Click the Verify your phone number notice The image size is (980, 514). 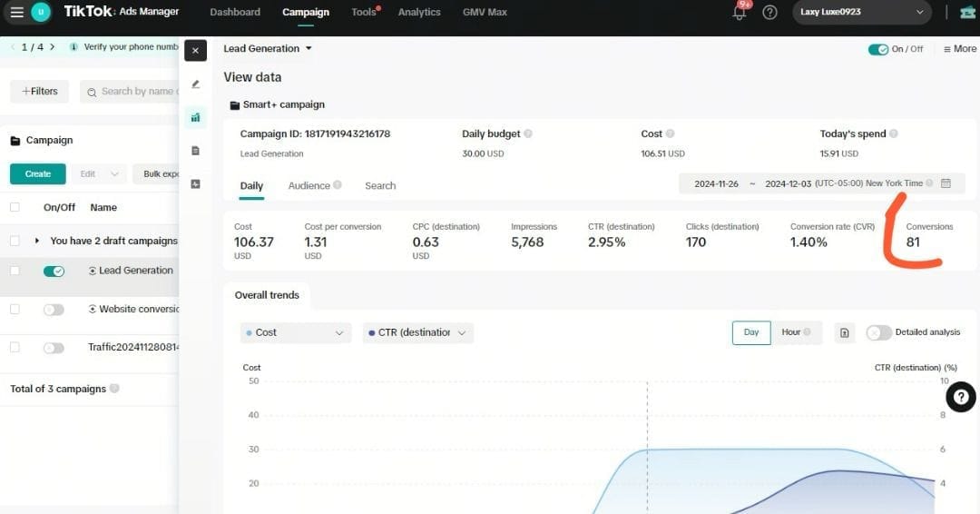click(x=132, y=47)
